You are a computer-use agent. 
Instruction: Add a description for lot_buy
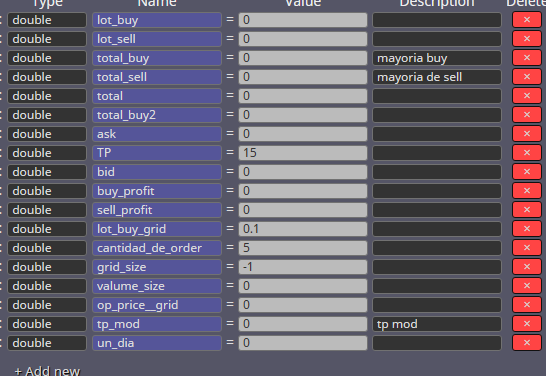click(x=437, y=20)
